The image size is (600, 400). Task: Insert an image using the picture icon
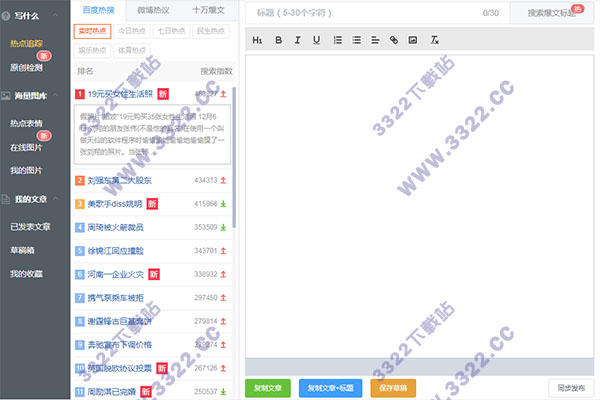pos(413,40)
